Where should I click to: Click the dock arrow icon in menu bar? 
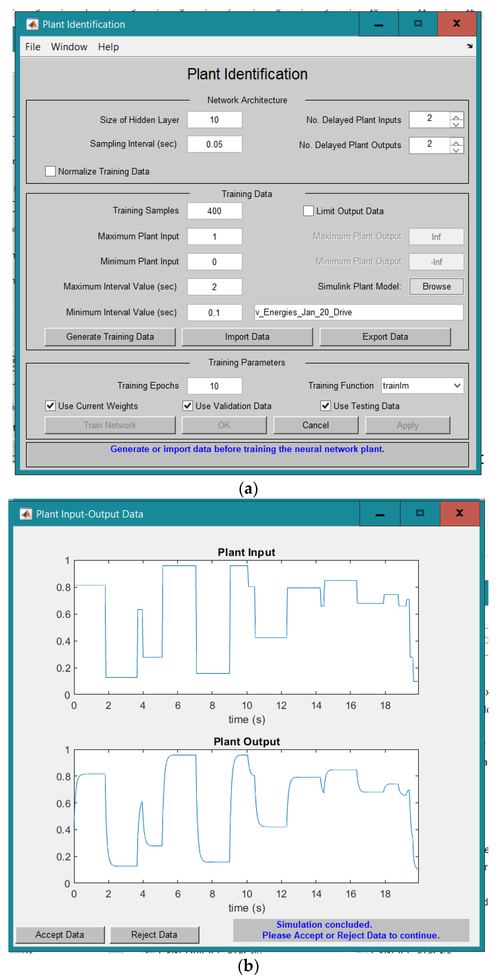click(469, 46)
